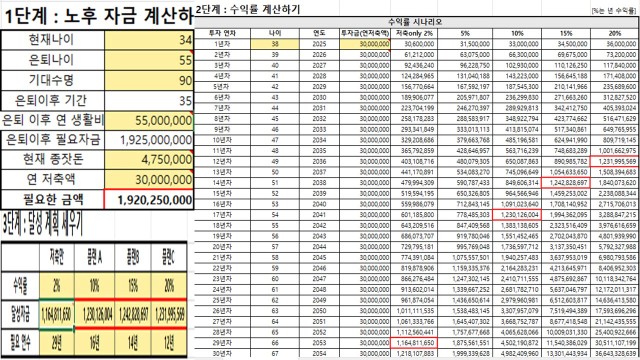Screen dimensions: 640x360
Task: Select the 은퇴이후 필요자금 label cell
Action: [53, 140]
